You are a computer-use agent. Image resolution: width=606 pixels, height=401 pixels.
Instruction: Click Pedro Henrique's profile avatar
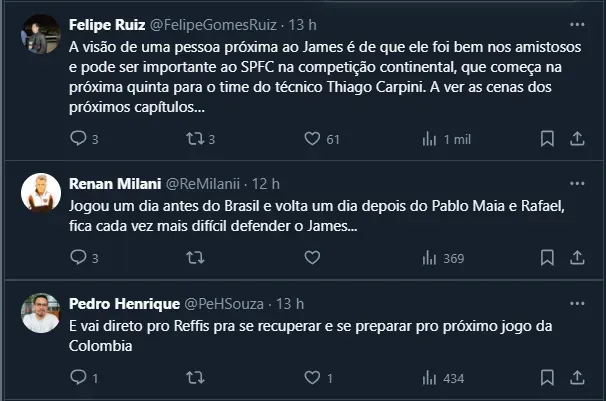(x=38, y=312)
